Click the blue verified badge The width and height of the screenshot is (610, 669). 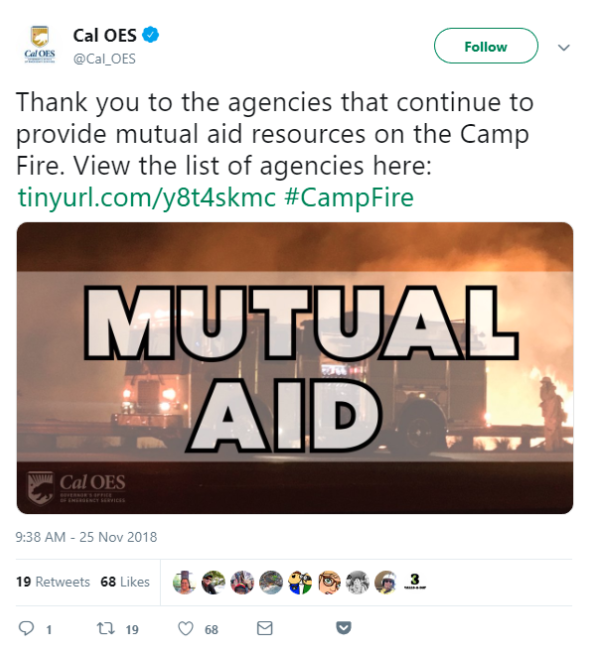tap(151, 35)
